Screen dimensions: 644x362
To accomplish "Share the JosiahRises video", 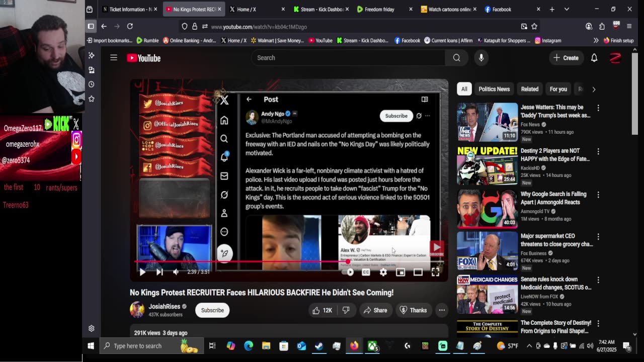I will (375, 310).
